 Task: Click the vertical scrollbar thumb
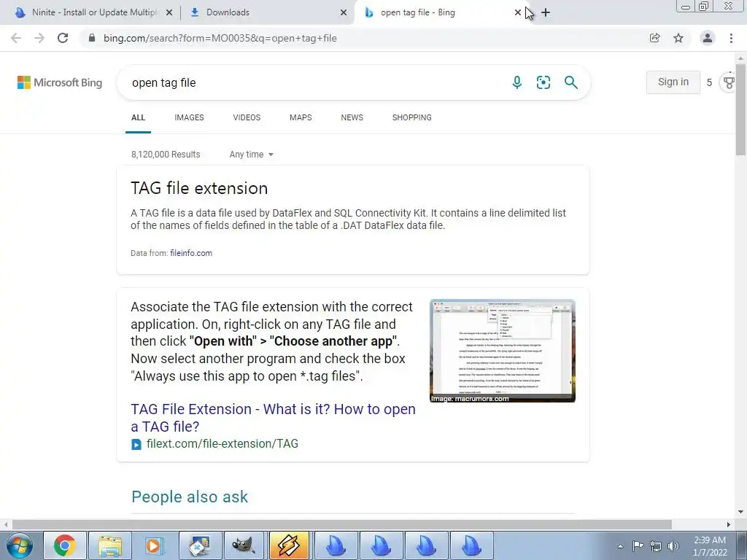[x=741, y=109]
